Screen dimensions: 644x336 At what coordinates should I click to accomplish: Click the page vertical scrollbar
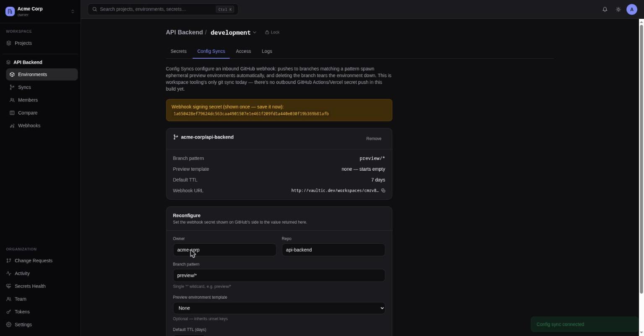pos(641,159)
